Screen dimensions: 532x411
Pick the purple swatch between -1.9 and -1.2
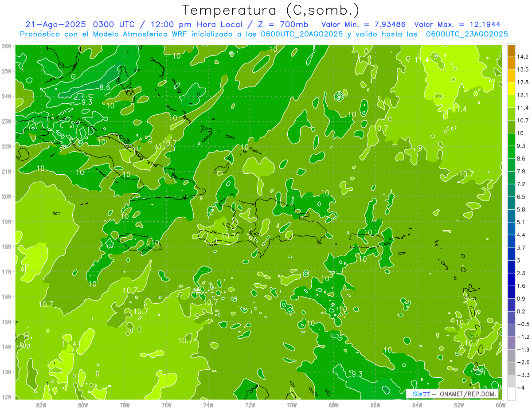(x=511, y=343)
